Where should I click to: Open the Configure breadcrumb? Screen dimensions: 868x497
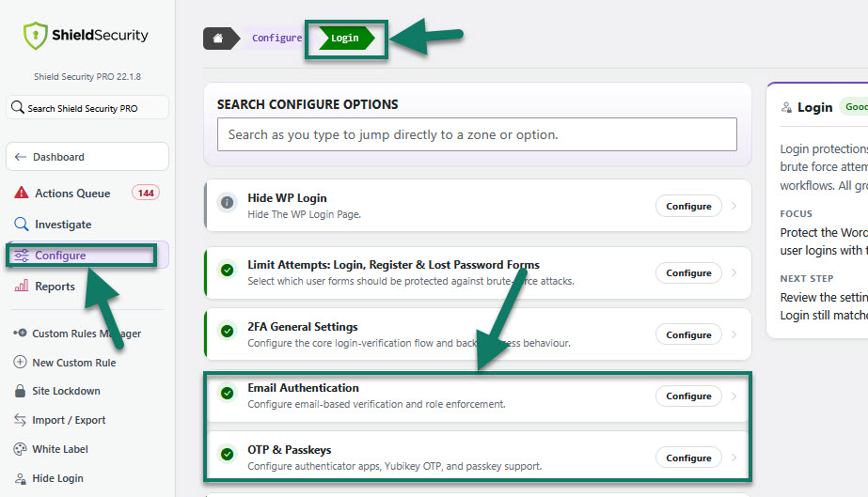tap(276, 39)
